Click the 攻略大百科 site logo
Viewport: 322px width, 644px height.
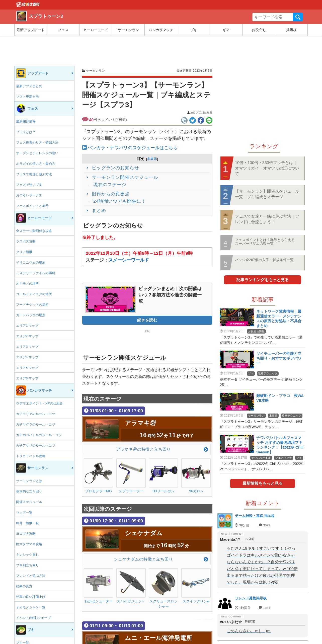[x=28, y=5]
